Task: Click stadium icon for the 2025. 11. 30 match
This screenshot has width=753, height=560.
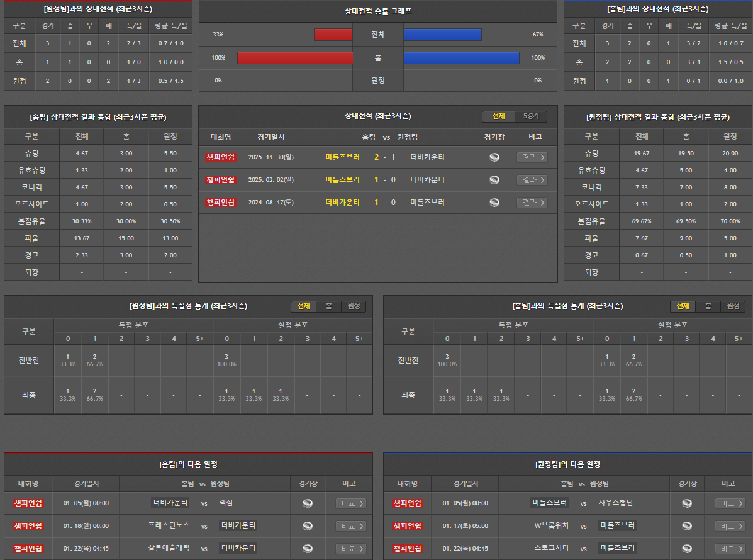Action: click(x=494, y=157)
